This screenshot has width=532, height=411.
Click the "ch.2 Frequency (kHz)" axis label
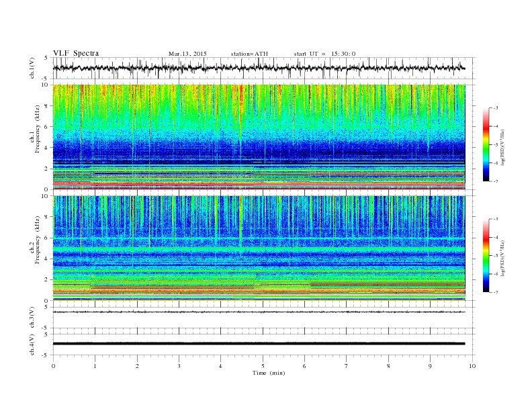pyautogui.click(x=35, y=239)
